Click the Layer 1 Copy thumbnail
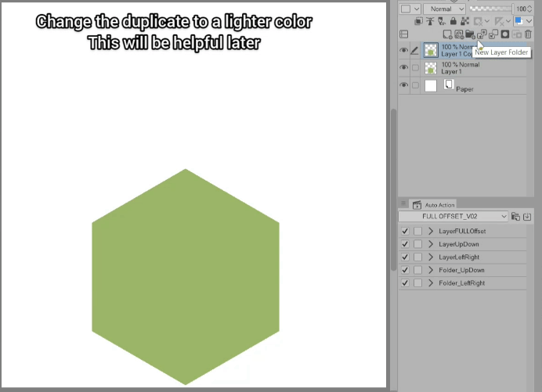Viewport: 542px width, 392px height. [431, 51]
